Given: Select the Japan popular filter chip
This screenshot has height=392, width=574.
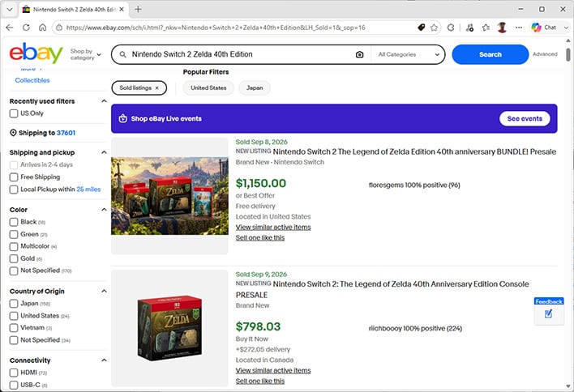Looking at the screenshot, I should pyautogui.click(x=255, y=87).
